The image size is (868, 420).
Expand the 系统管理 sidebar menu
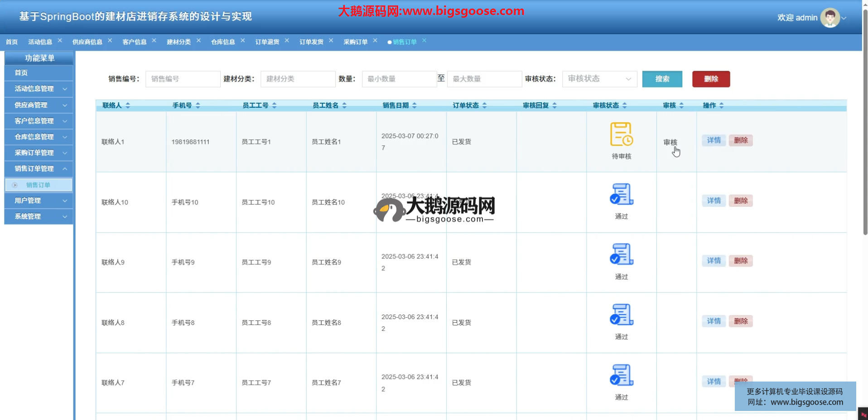click(39, 216)
